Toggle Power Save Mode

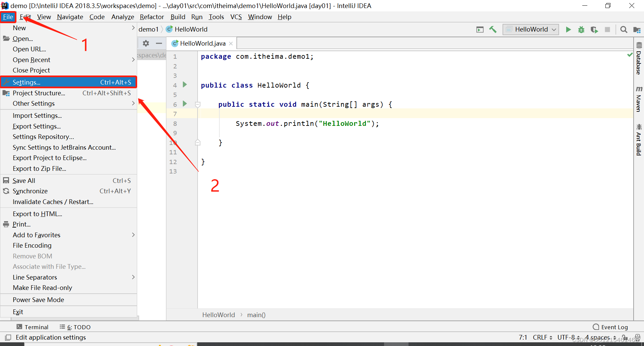click(69, 300)
